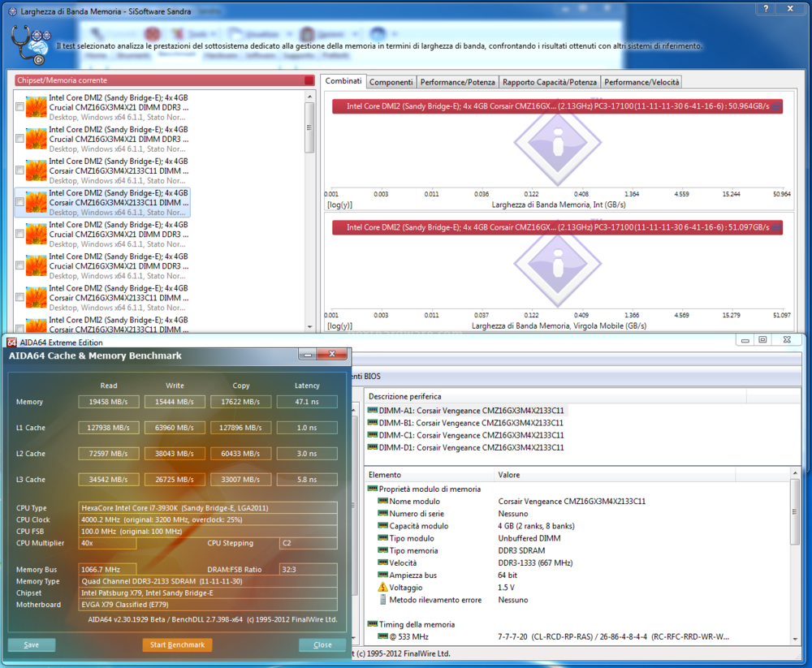
Task: Click Memory Write value 15444 MB/s
Action: pyautogui.click(x=175, y=402)
